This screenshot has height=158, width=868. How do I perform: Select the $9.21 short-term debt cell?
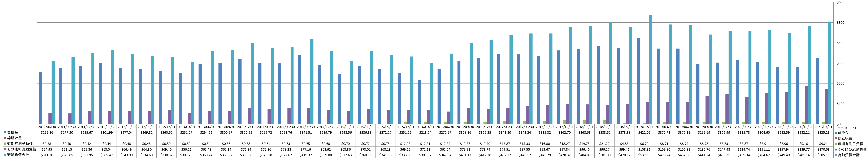point(823,144)
